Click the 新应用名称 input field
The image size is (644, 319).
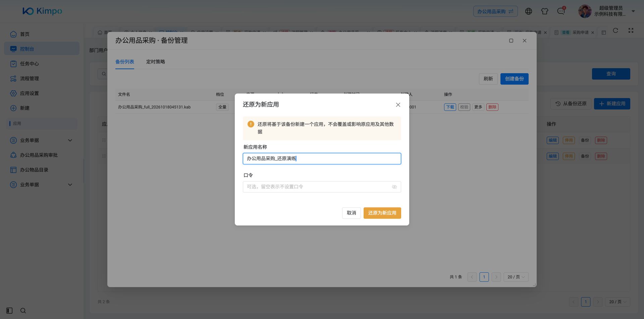click(x=322, y=158)
